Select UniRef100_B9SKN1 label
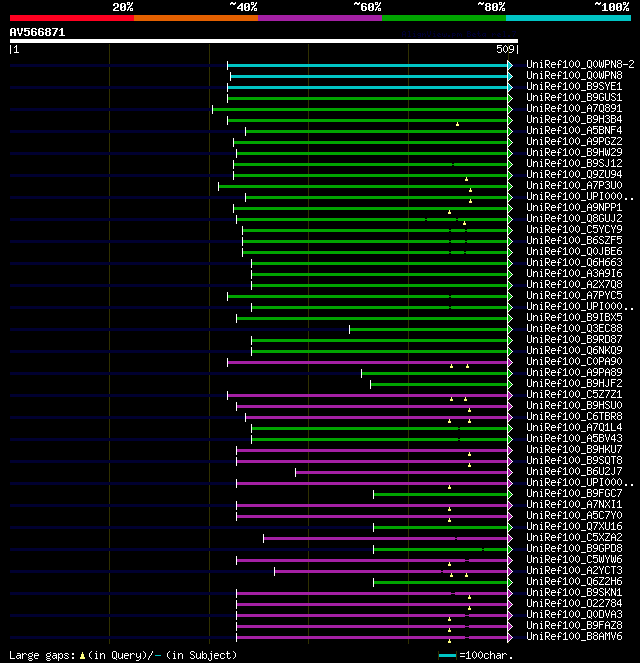This screenshot has height=663, width=640. 574,592
